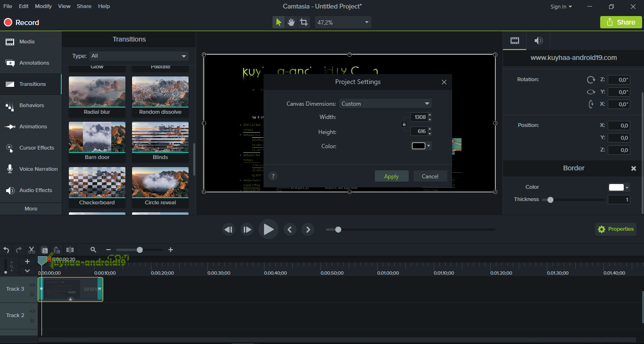
Task: Switch to the audio properties tab
Action: [538, 41]
